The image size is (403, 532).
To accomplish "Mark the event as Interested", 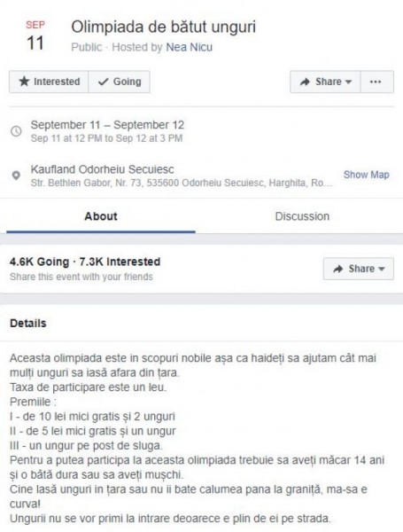I will point(49,82).
